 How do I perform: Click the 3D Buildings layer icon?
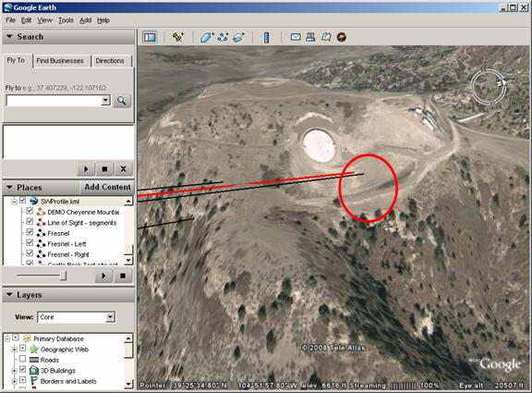[34, 370]
